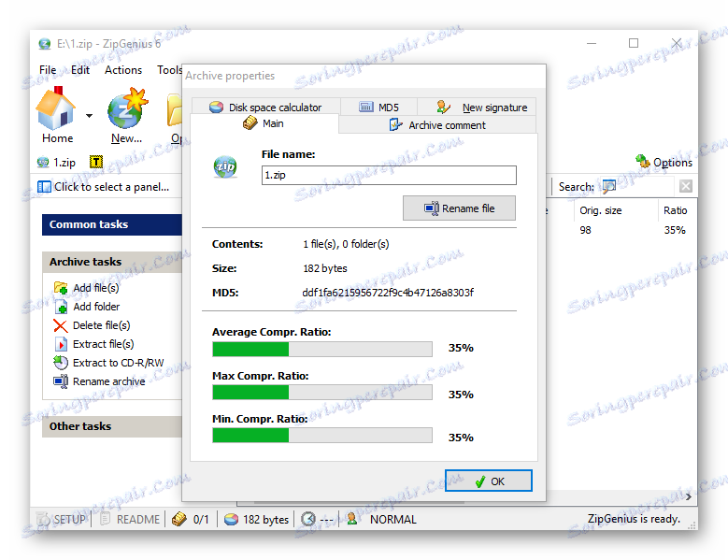Screen dimensions: 728x560
Task: Click the New archive toolbar icon
Action: pos(127,108)
